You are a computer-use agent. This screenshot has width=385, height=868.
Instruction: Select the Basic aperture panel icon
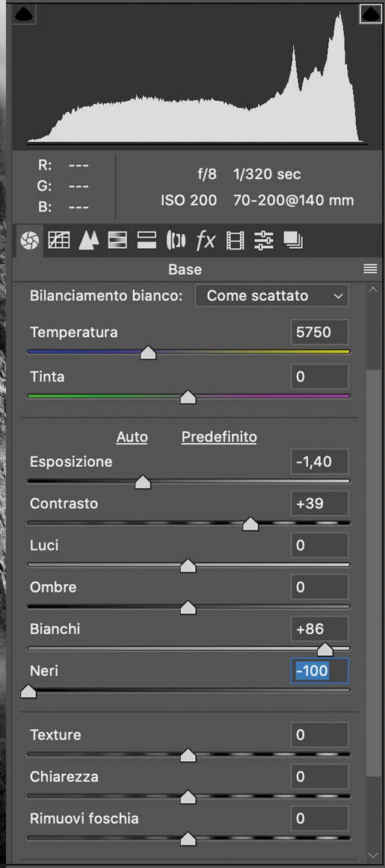pos(29,241)
